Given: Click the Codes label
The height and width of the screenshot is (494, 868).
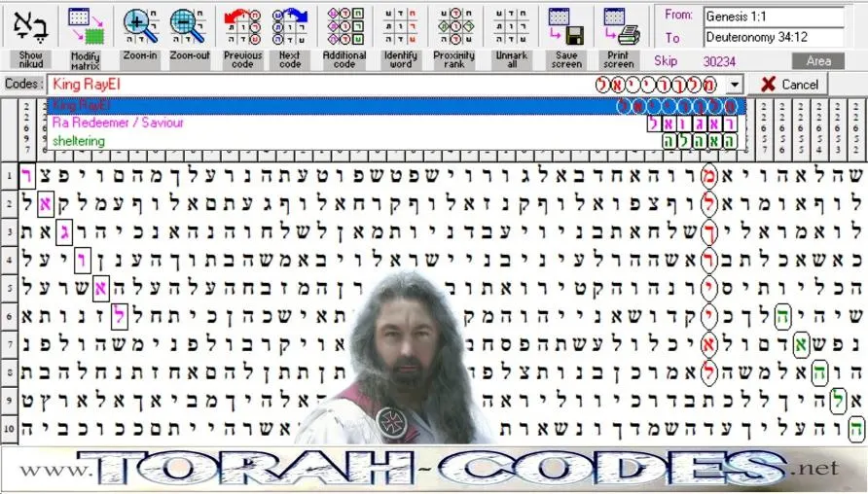Looking at the screenshot, I should 23,84.
